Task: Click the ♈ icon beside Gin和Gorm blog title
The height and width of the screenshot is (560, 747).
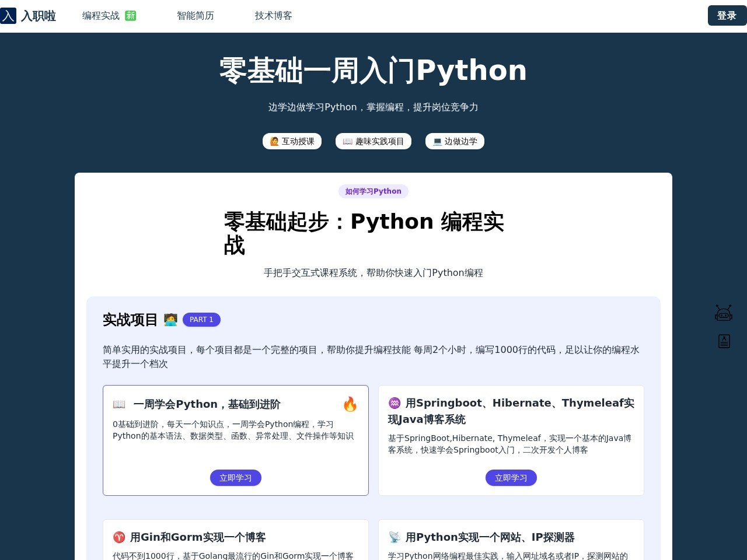Action: [x=120, y=537]
